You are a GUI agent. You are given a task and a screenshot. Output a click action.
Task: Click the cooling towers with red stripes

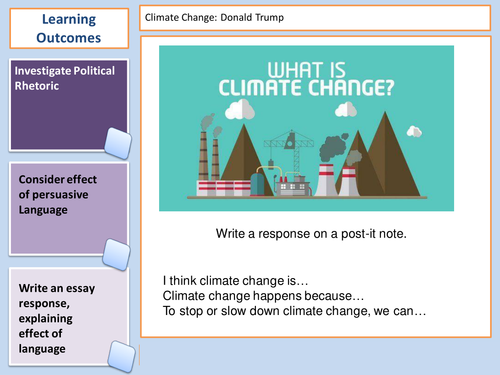point(337,180)
